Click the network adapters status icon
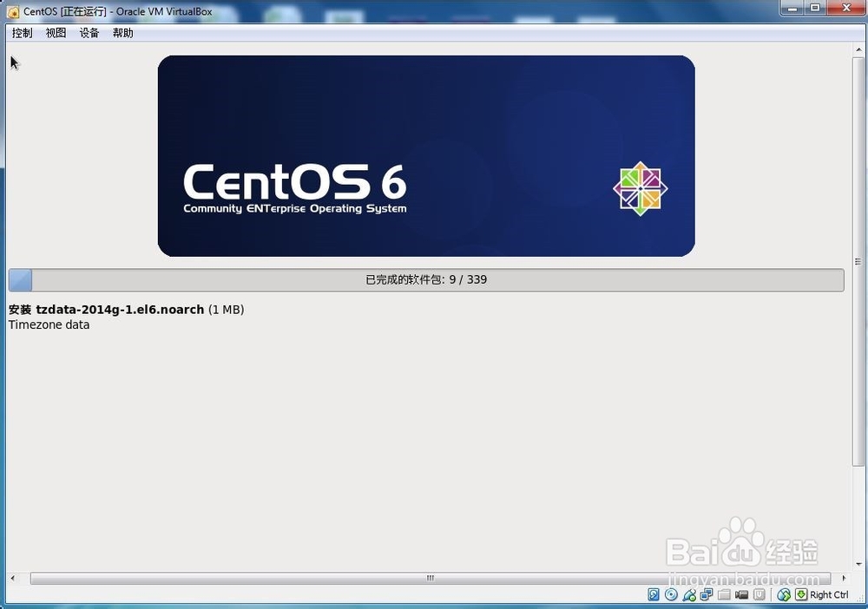 [x=707, y=594]
